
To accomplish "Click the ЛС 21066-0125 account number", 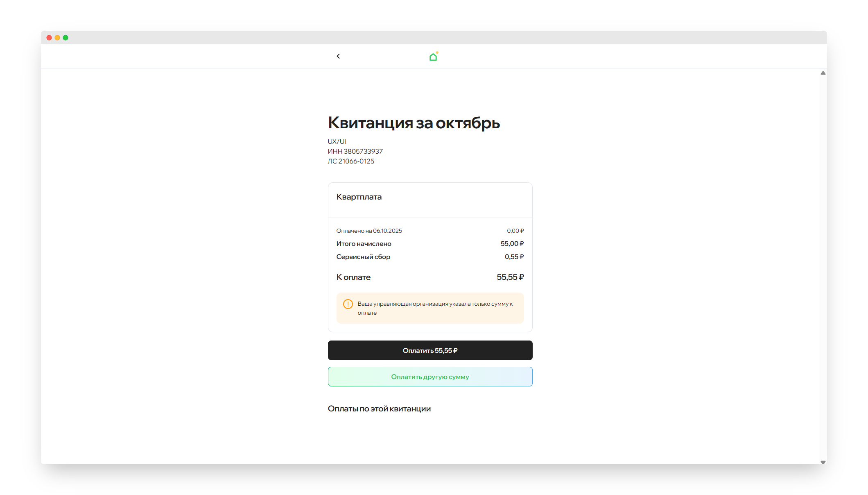I will pos(351,161).
